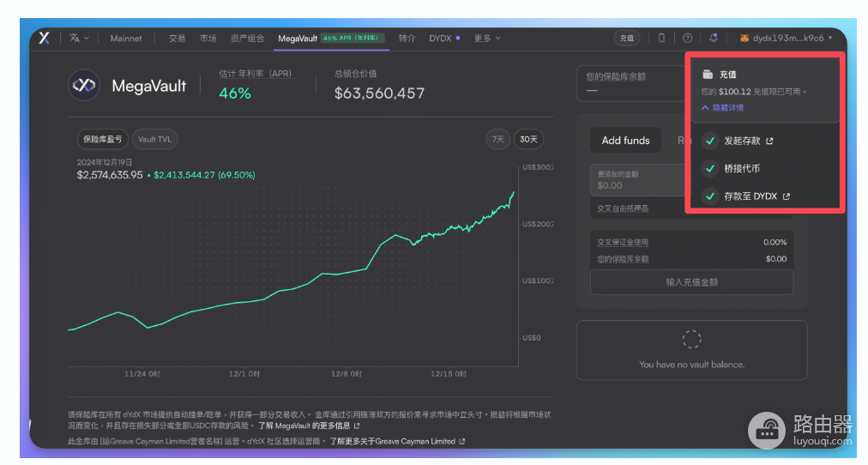Viewport: 868px width, 465px height.
Task: Open the Greave Cayman Limited info link
Action: pyautogui.click(x=397, y=441)
